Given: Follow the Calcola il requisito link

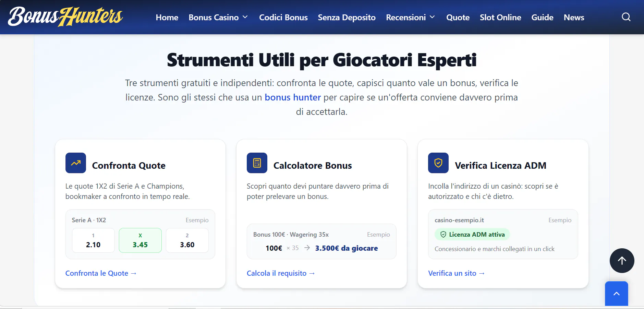Looking at the screenshot, I should click(x=281, y=273).
